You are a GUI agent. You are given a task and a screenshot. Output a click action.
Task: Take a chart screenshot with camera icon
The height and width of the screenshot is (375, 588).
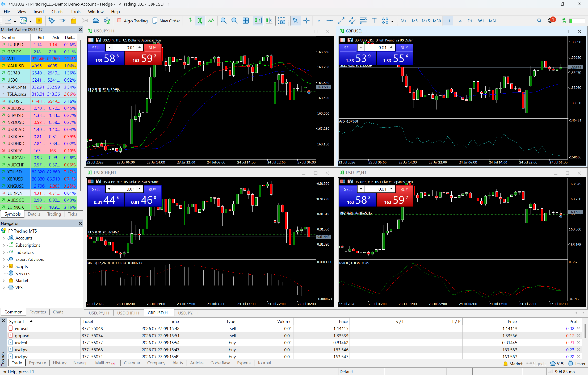282,21
